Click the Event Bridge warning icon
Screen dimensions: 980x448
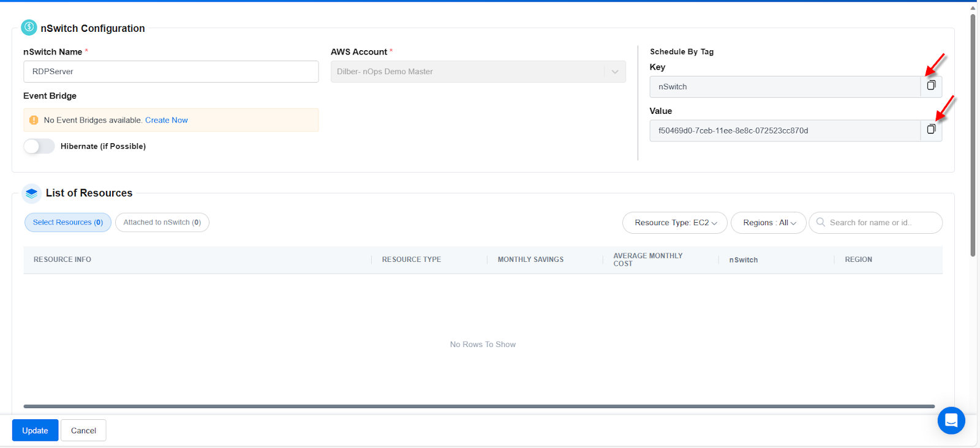coord(34,121)
